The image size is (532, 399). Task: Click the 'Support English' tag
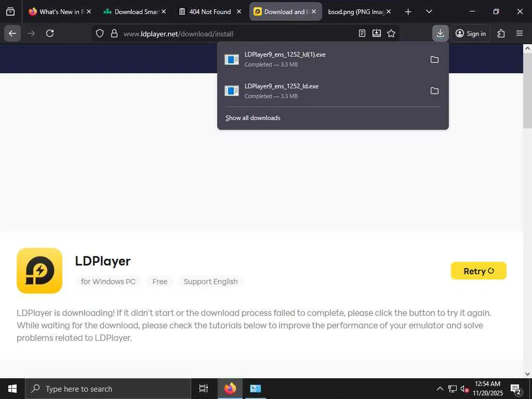click(x=211, y=282)
